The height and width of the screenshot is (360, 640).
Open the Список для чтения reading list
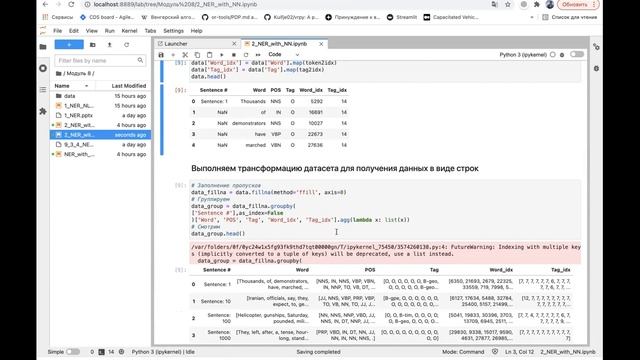pyautogui.click(x=569, y=17)
